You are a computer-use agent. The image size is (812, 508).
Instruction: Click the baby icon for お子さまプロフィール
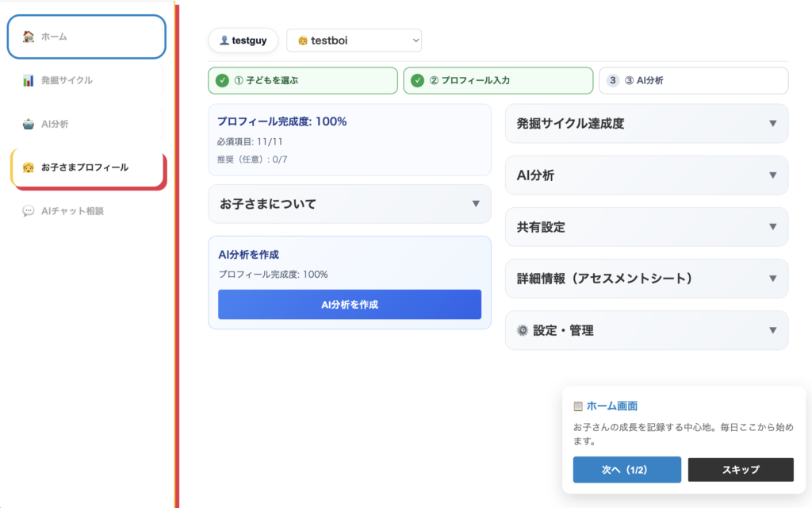(x=28, y=167)
